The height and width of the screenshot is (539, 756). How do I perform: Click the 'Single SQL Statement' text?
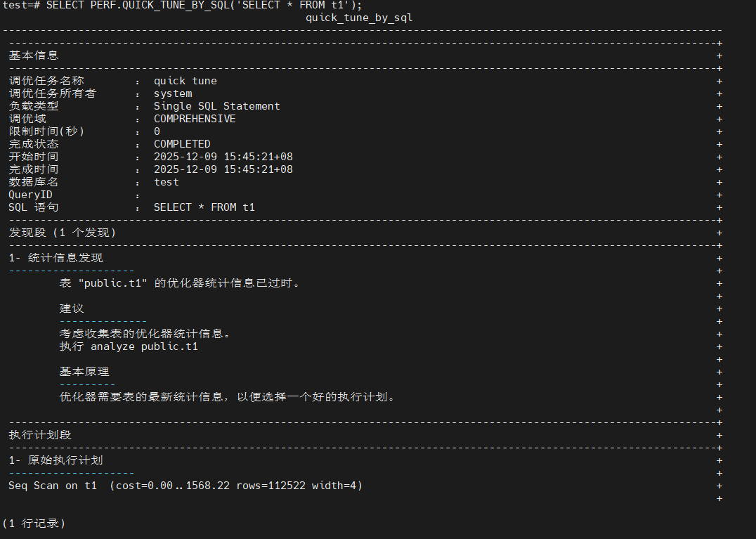point(216,106)
